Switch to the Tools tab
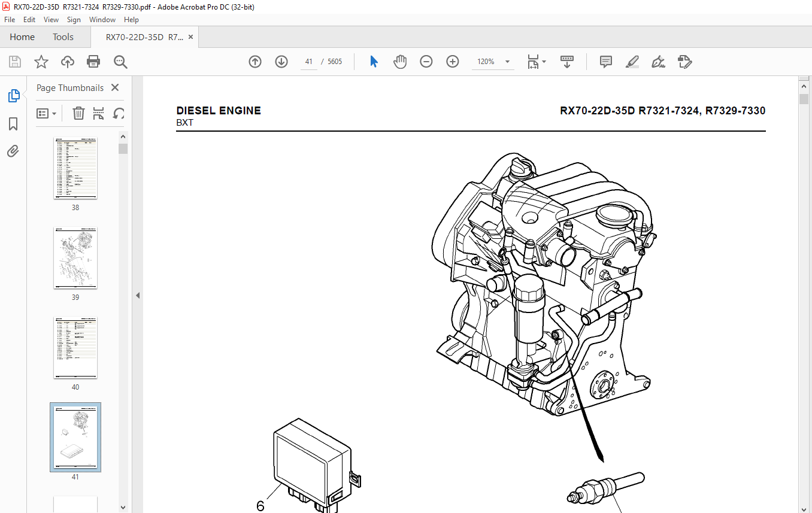The image size is (812, 513). pyautogui.click(x=63, y=37)
